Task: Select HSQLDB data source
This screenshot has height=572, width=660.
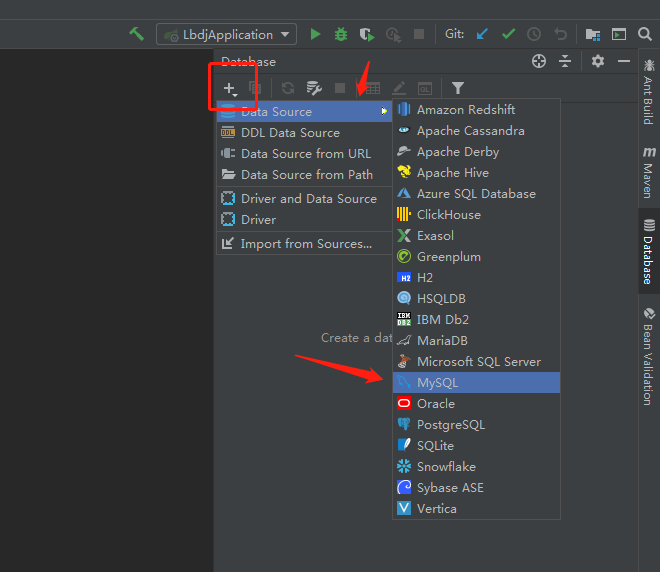Action: (476, 299)
